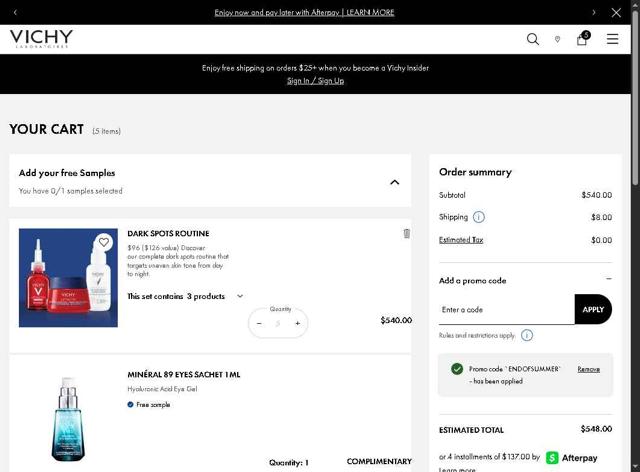Open the Dark Spots Routine title
This screenshot has height=472, width=640.
(x=168, y=234)
